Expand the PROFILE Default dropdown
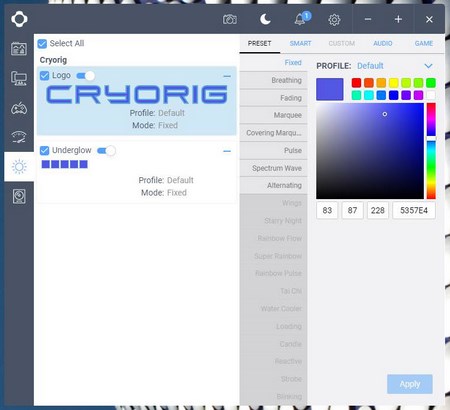 428,66
